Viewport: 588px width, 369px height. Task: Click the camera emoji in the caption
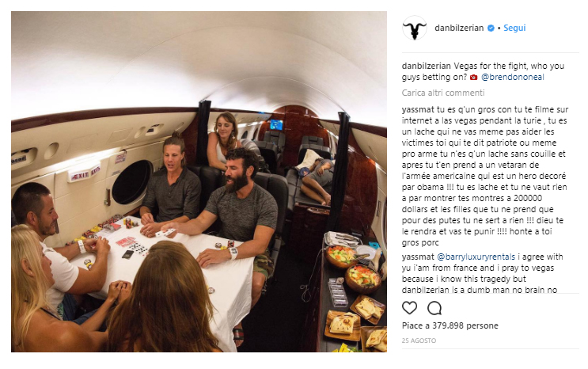click(473, 78)
